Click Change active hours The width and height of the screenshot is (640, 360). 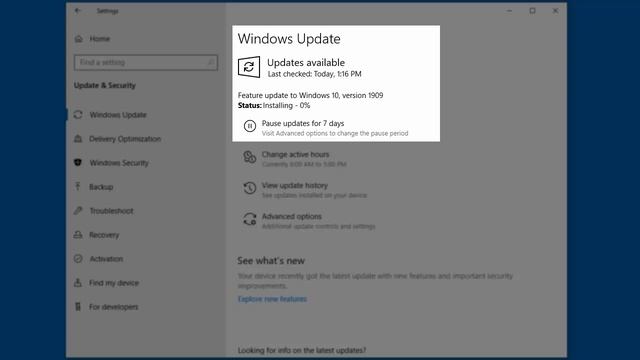click(x=296, y=154)
